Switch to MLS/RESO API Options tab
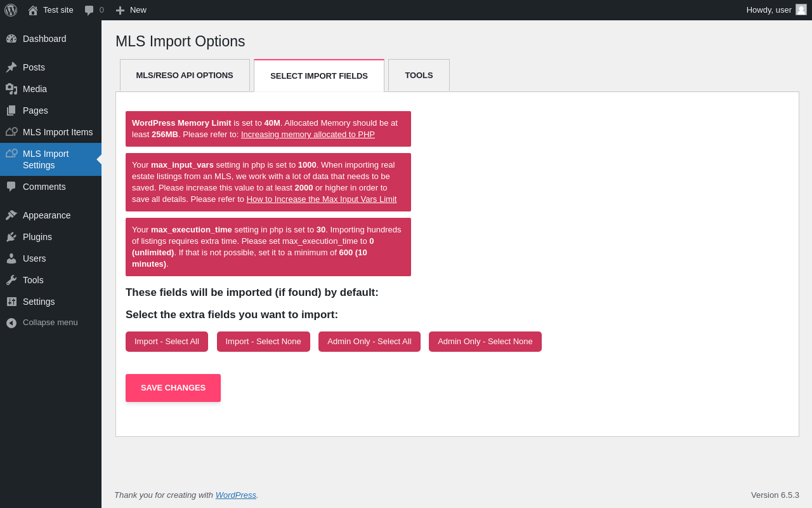The width and height of the screenshot is (812, 508). click(185, 76)
